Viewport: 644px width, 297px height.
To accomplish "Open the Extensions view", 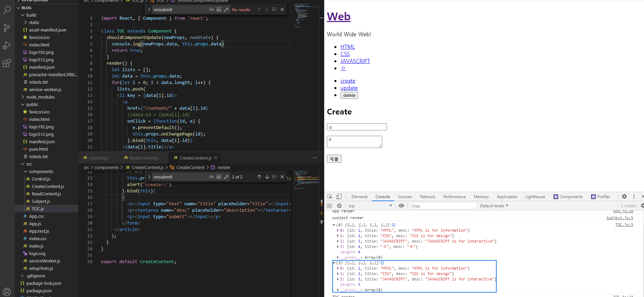I will coord(7,63).
